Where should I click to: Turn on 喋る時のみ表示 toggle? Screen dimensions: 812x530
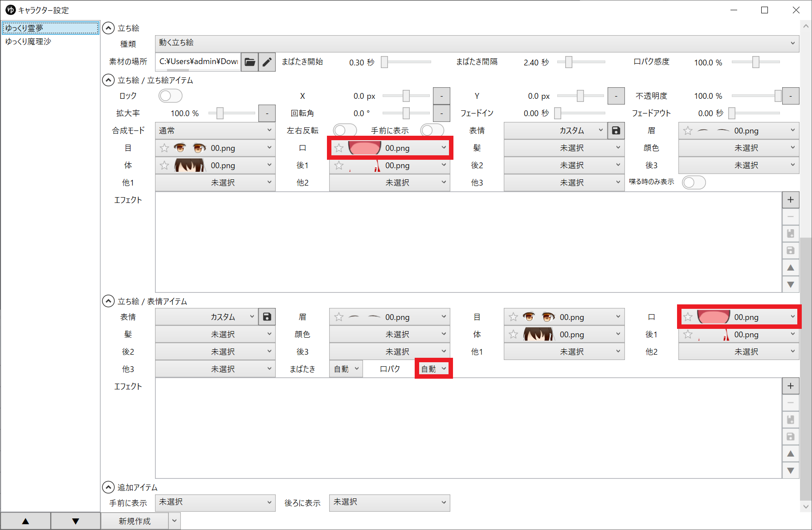click(694, 182)
